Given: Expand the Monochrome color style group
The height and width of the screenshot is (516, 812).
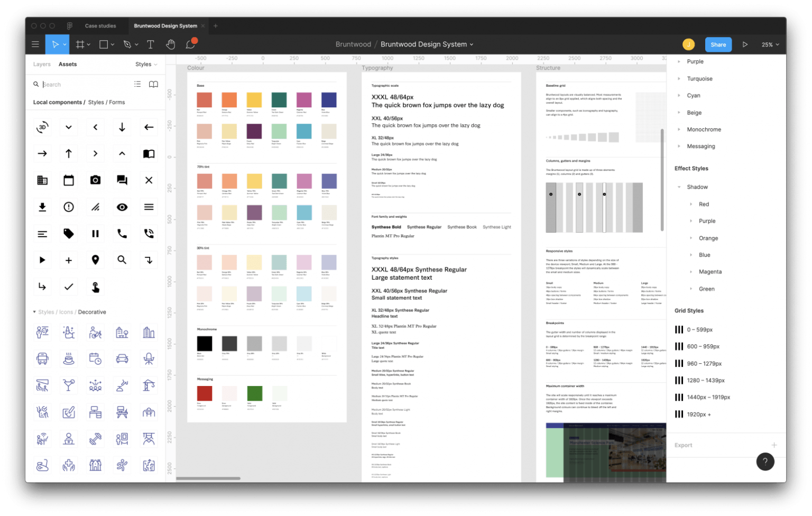Looking at the screenshot, I should [679, 129].
